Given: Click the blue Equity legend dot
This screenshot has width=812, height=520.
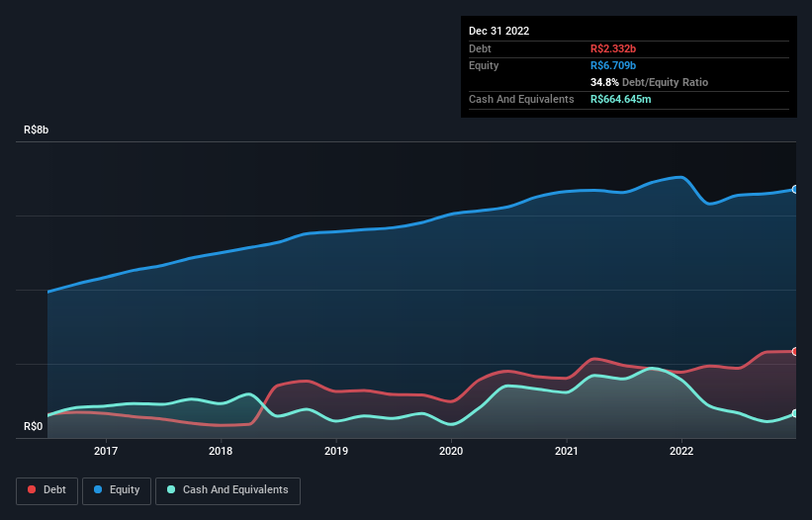Looking at the screenshot, I should point(98,489).
